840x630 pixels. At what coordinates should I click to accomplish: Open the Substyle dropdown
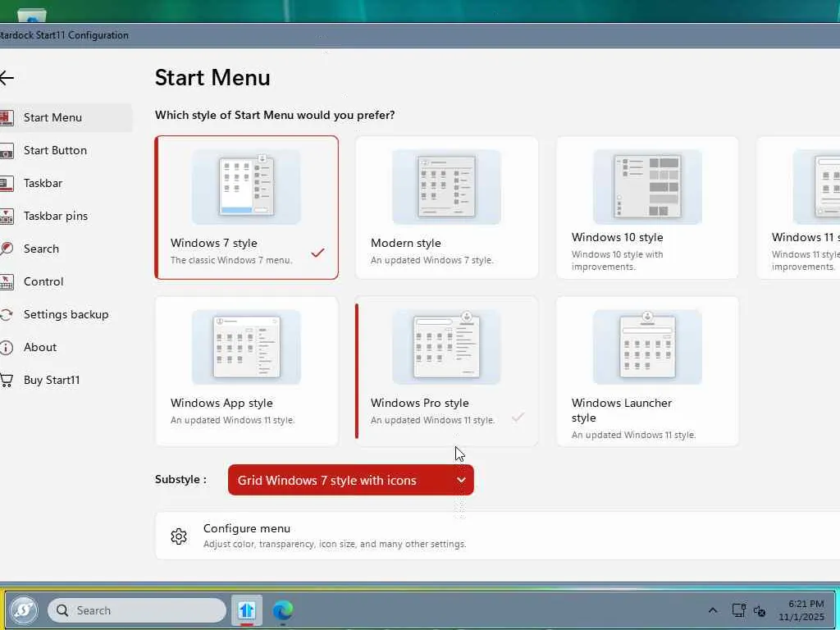coord(351,480)
